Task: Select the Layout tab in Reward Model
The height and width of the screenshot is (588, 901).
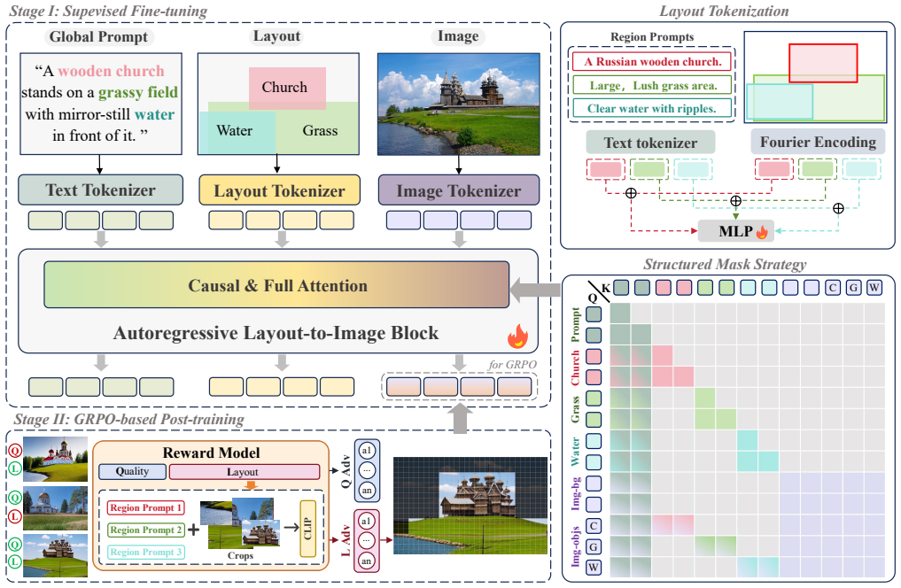Action: (245, 471)
